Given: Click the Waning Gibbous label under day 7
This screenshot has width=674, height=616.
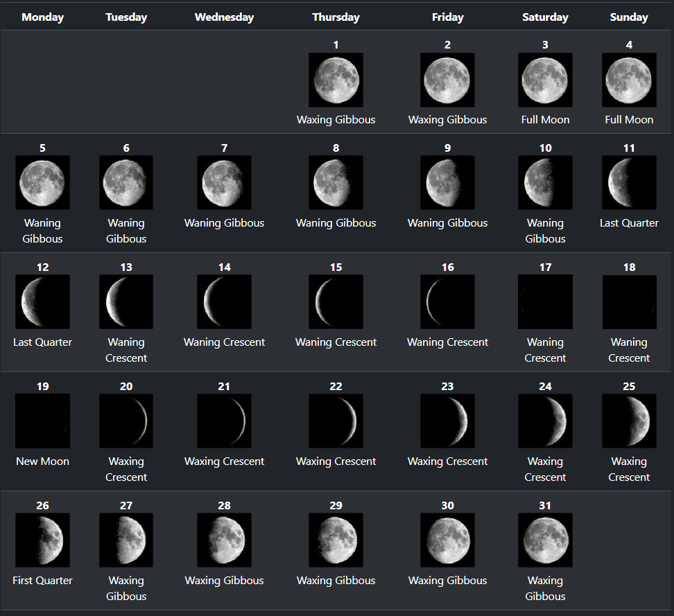Looking at the screenshot, I should [224, 223].
